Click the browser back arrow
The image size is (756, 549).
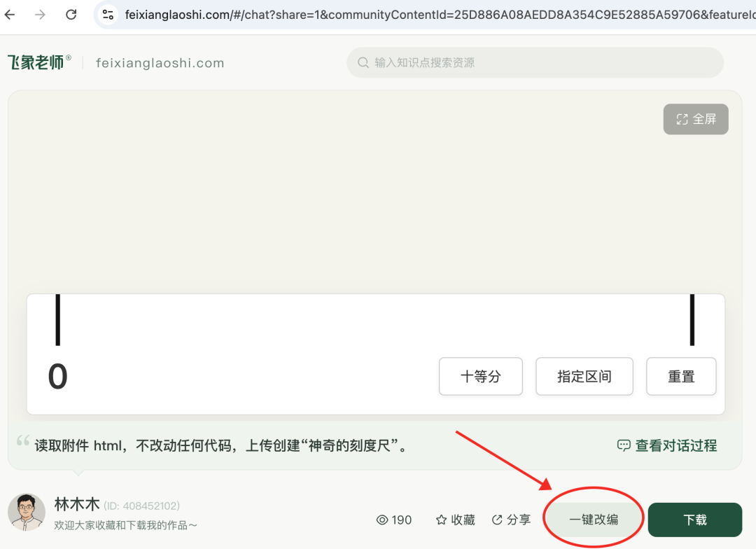[10, 14]
